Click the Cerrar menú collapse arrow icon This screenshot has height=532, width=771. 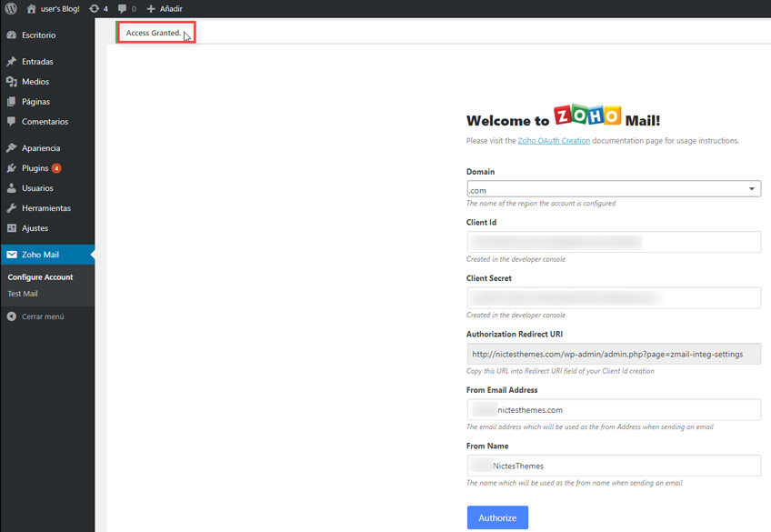(12, 316)
